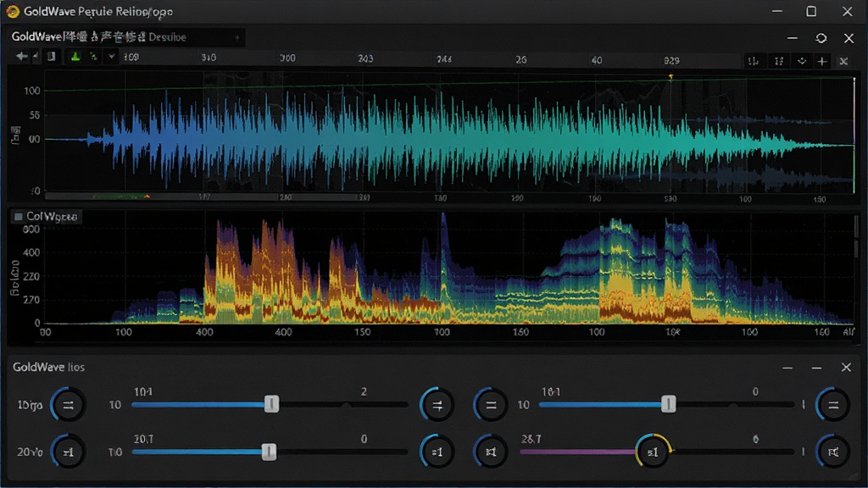Click the top-right equals knob in lios panel
This screenshot has height=488, width=868.
click(x=832, y=405)
